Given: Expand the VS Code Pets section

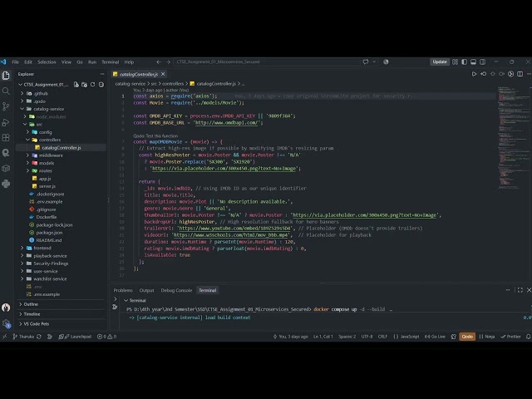Looking at the screenshot, I should click(36, 324).
